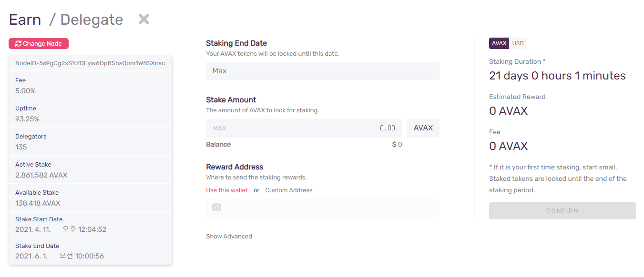Viewport: 644px width, 277px height.
Task: Select the NodeID text in node card
Action: pyautogui.click(x=90, y=63)
